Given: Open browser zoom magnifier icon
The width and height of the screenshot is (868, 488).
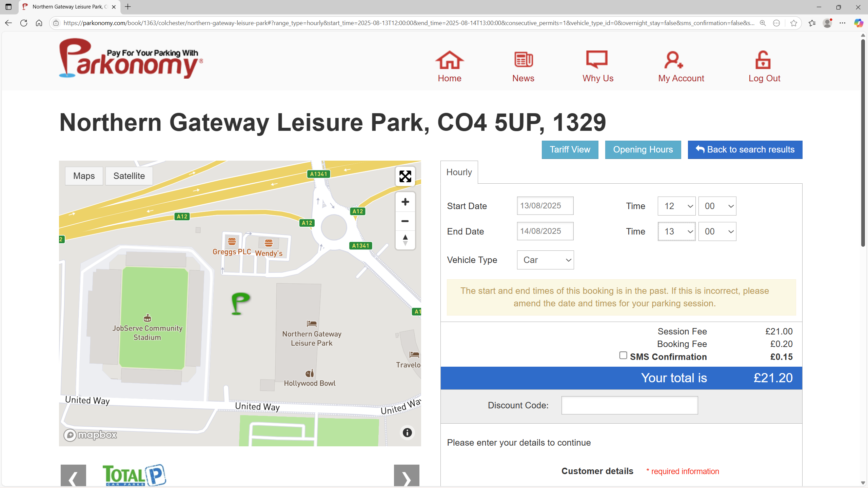Looking at the screenshot, I should (763, 23).
